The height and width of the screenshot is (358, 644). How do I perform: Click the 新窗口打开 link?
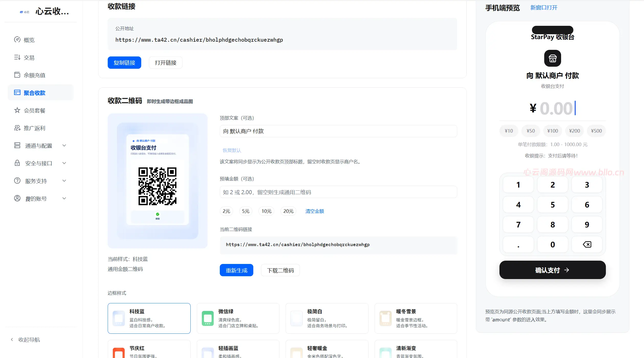[x=544, y=8]
